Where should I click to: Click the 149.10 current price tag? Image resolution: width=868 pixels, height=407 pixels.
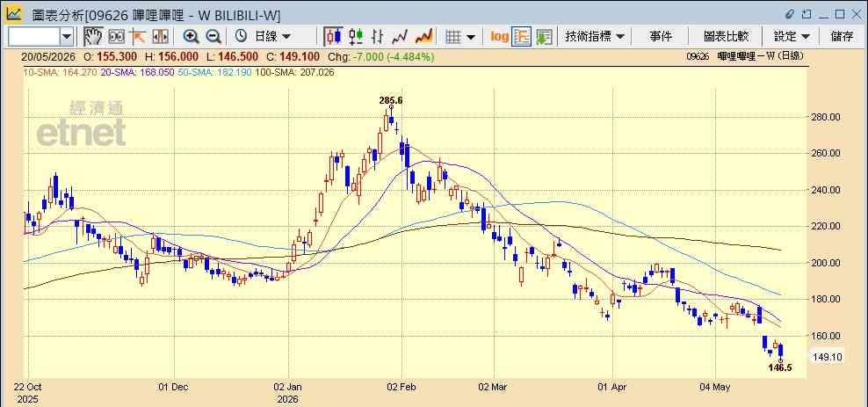[x=827, y=357]
